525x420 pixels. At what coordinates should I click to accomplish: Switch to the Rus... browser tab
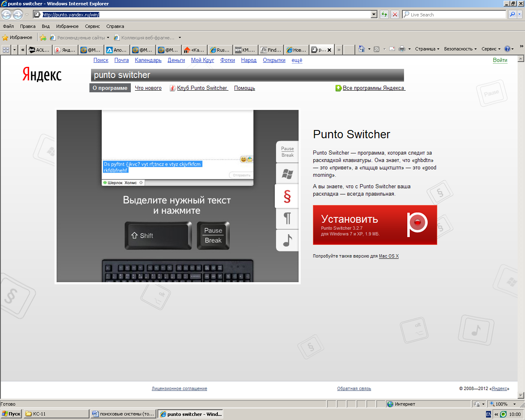point(219,50)
